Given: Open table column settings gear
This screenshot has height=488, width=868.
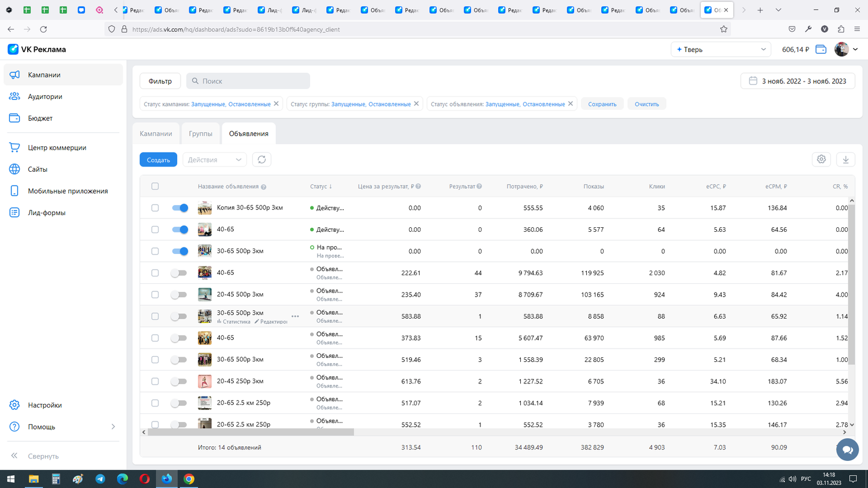Looking at the screenshot, I should 821,160.
